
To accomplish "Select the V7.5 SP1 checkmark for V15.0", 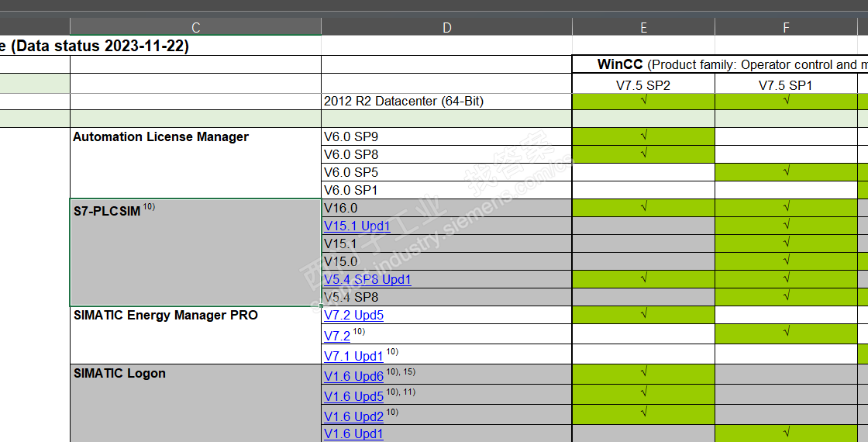I will pyautogui.click(x=786, y=261).
